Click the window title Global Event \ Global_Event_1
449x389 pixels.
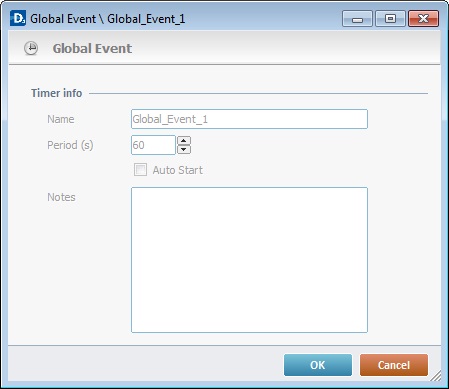coord(108,19)
